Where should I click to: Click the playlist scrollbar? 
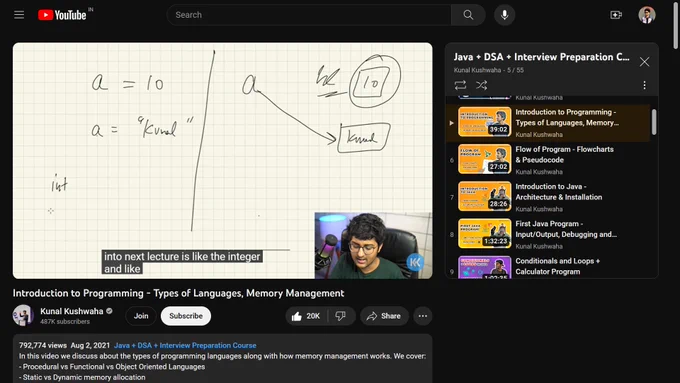pos(654,122)
